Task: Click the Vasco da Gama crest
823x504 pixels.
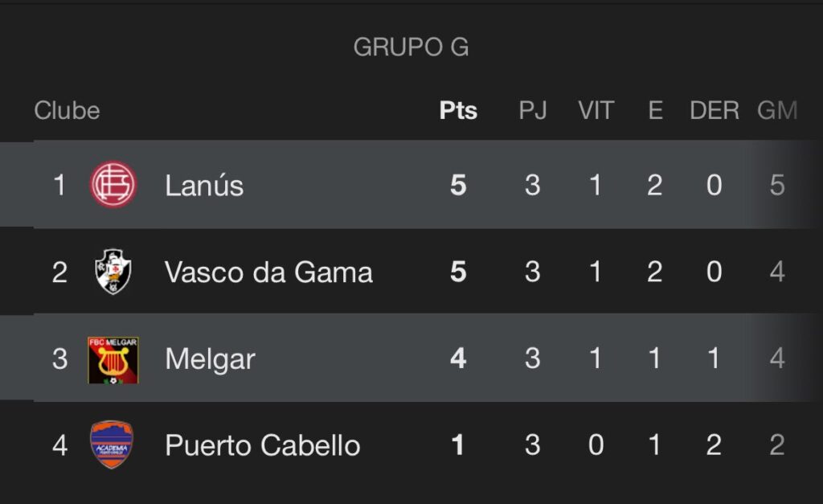Action: pyautogui.click(x=113, y=272)
